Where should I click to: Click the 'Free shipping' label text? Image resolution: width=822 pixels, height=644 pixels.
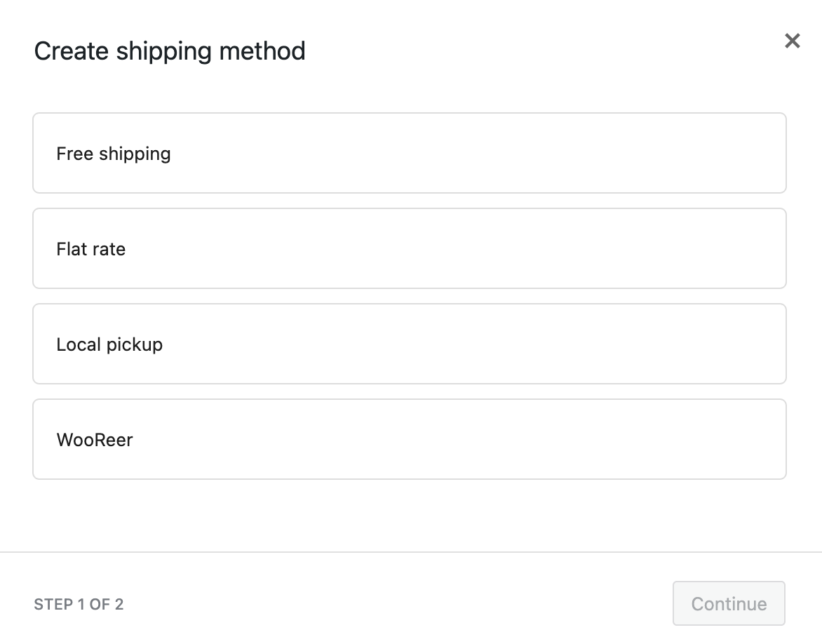(x=114, y=154)
